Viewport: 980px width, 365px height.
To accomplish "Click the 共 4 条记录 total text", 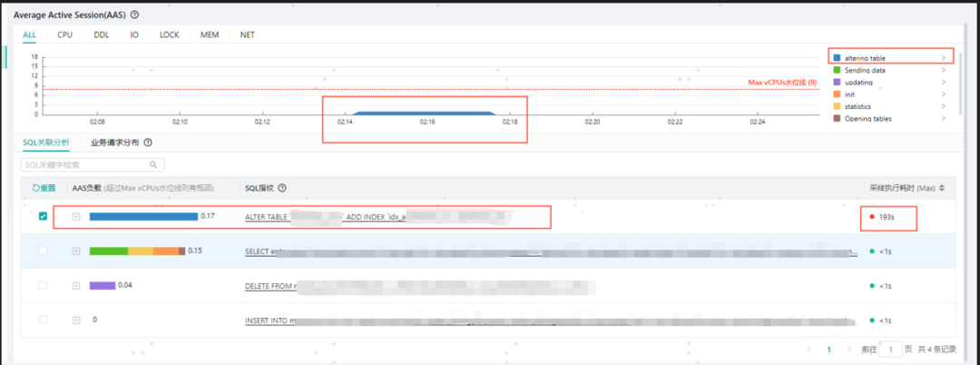I will coord(937,350).
